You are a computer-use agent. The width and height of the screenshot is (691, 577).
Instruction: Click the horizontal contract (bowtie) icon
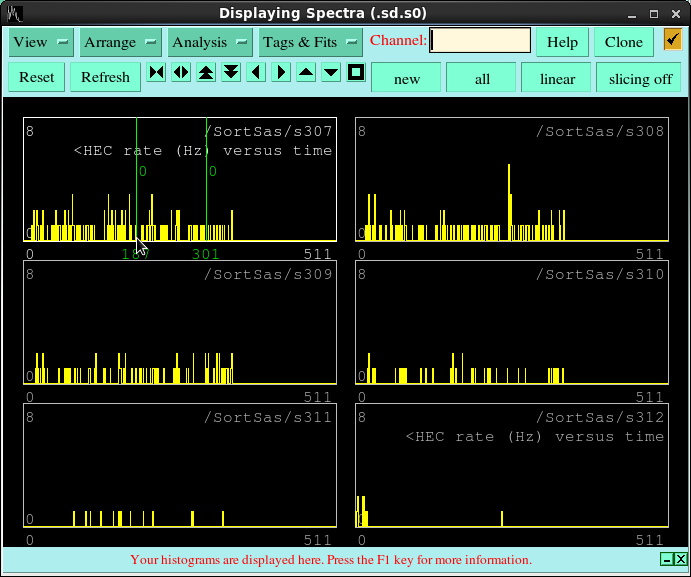(156, 73)
